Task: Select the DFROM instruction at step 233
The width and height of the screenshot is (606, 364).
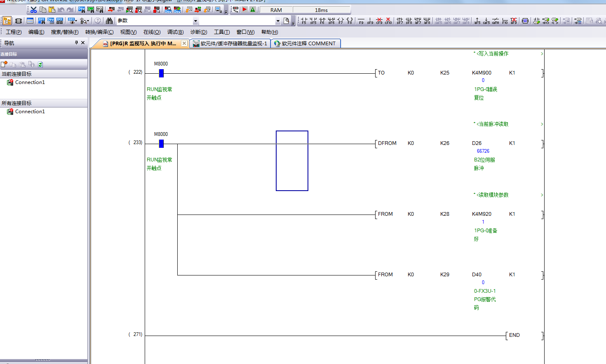Action: coord(387,143)
